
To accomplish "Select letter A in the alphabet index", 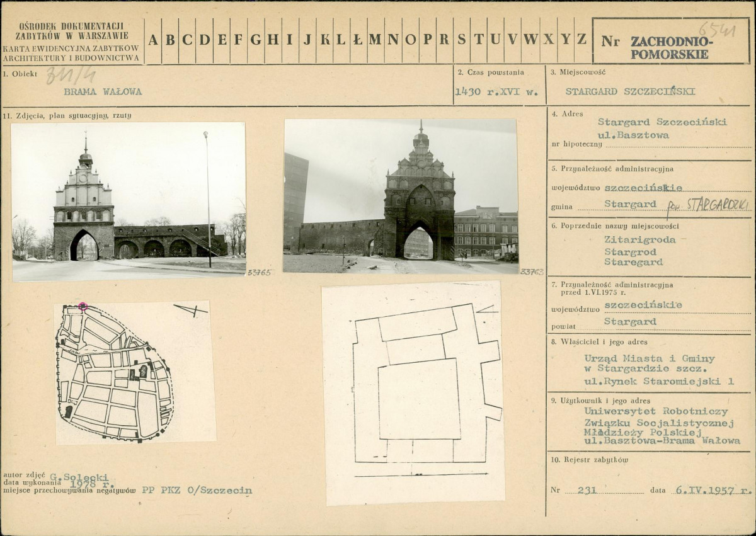I will pyautogui.click(x=153, y=40).
